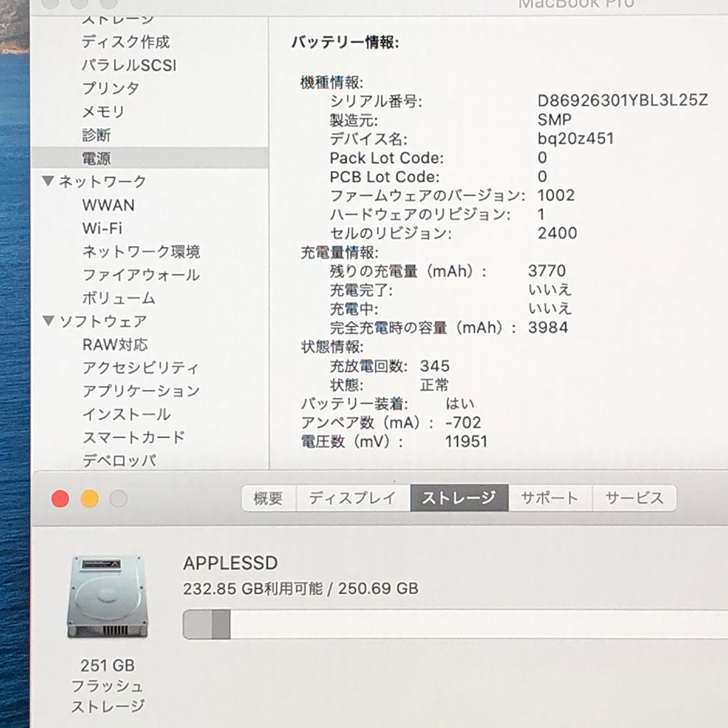Switch to the ディスプレイ tab
Image resolution: width=728 pixels, height=728 pixels.
tap(352, 498)
